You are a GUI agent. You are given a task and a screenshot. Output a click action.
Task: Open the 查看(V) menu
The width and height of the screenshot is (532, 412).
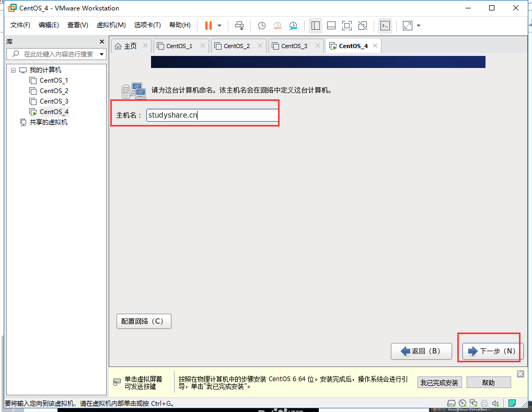tap(78, 25)
